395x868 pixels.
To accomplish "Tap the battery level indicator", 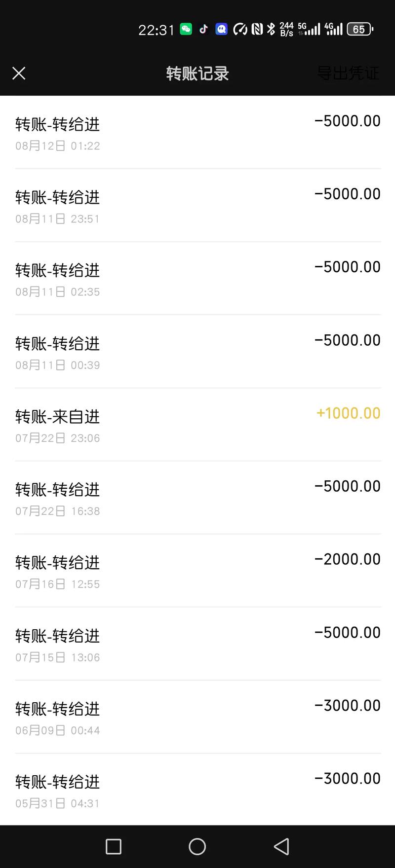I will 359,30.
